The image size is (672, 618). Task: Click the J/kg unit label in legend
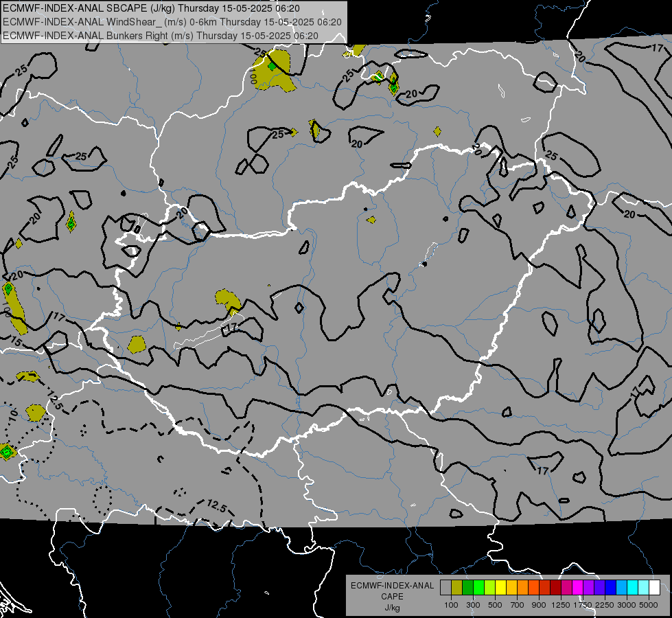(x=392, y=607)
